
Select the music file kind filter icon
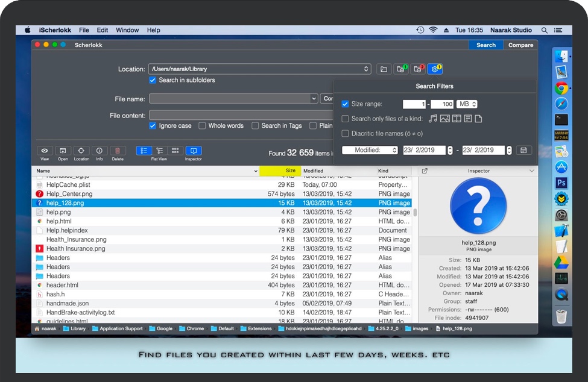(x=433, y=119)
